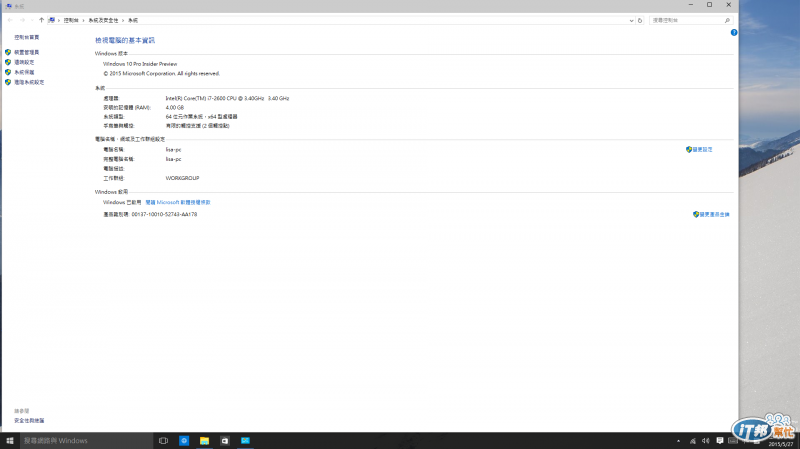Image resolution: width=800 pixels, height=449 pixels.
Task: Click the network icon in system tray
Action: pyautogui.click(x=692, y=441)
